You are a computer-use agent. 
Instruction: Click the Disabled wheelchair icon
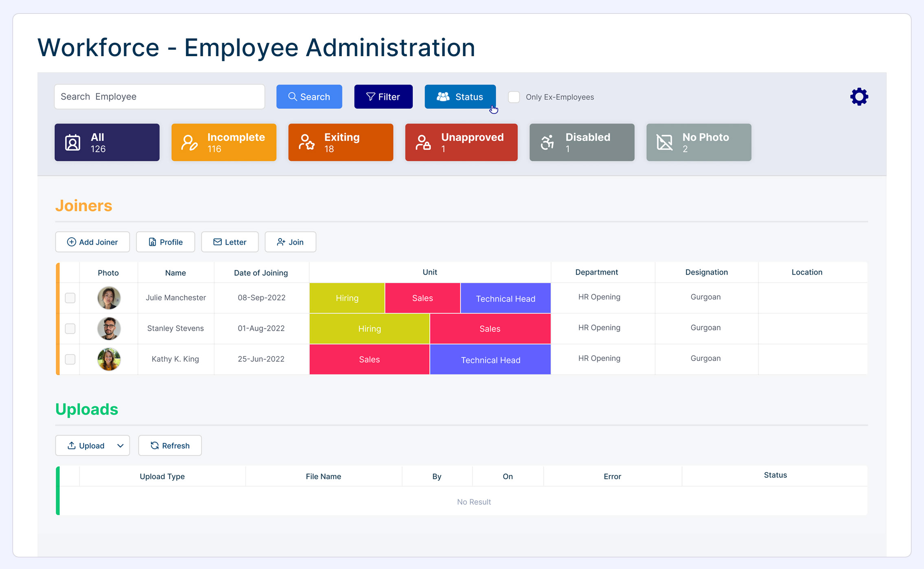point(547,143)
